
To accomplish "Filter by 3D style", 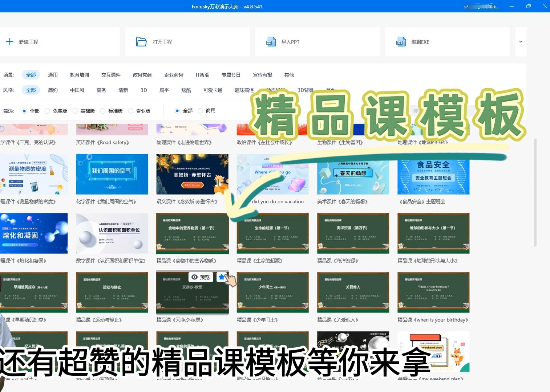I will pos(144,90).
